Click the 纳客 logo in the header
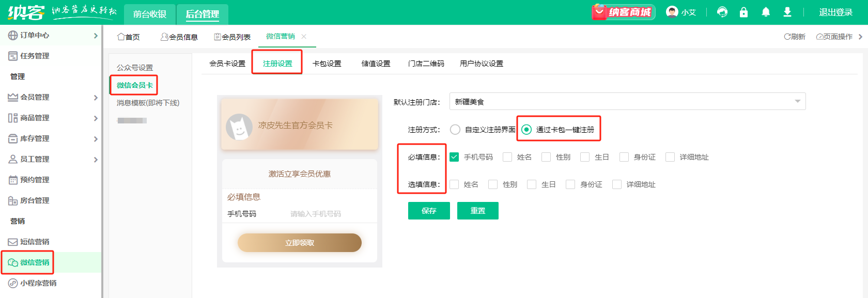Viewport: 868px width, 298px height. click(x=26, y=12)
